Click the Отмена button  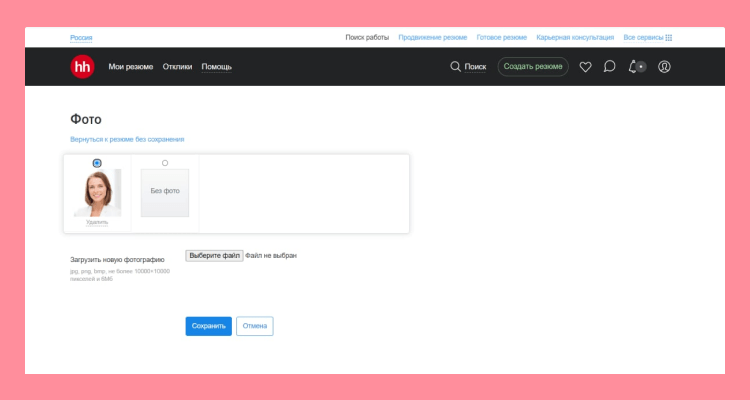click(x=254, y=326)
